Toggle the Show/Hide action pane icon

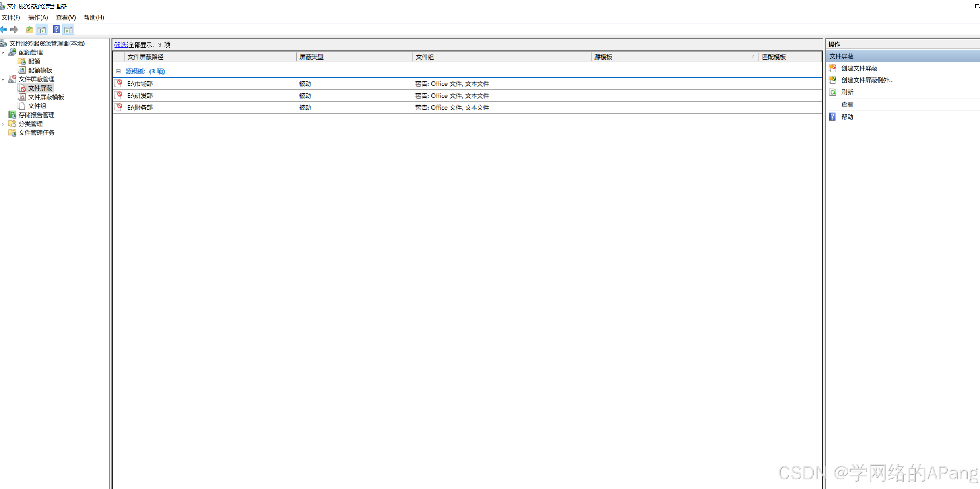tap(68, 29)
